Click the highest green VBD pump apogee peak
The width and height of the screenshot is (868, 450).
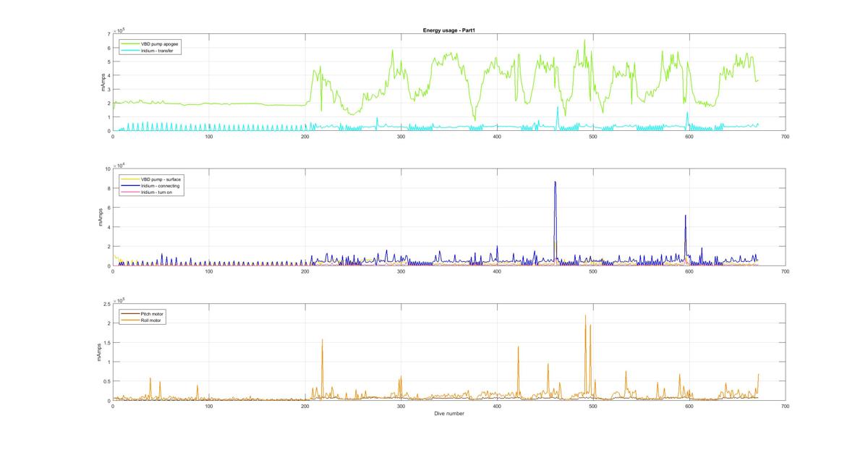pyautogui.click(x=584, y=41)
